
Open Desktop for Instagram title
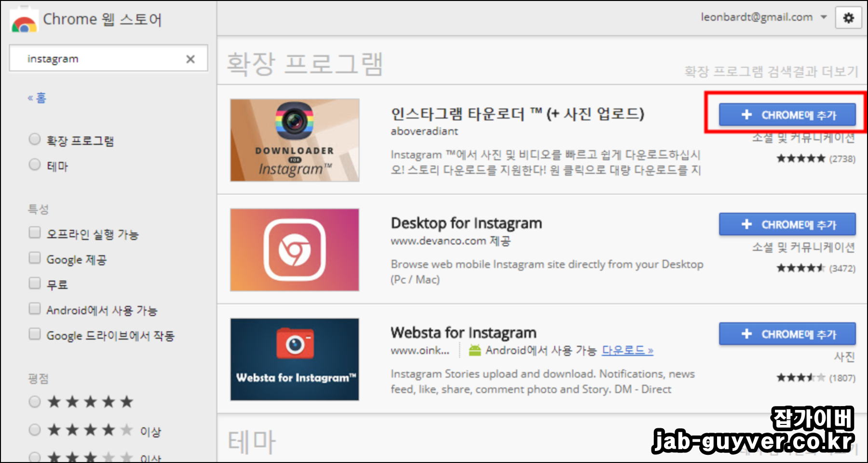(x=466, y=223)
